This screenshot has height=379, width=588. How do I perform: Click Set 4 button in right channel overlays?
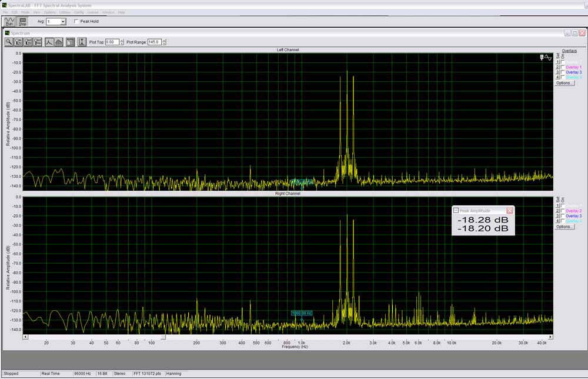click(x=557, y=221)
